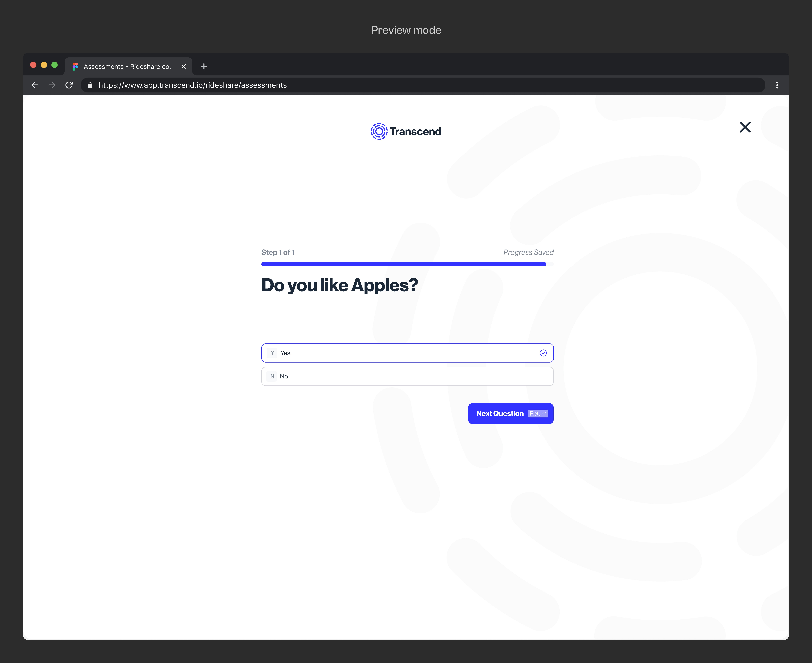812x663 pixels.
Task: Close the assessment with X icon
Action: pyautogui.click(x=745, y=127)
